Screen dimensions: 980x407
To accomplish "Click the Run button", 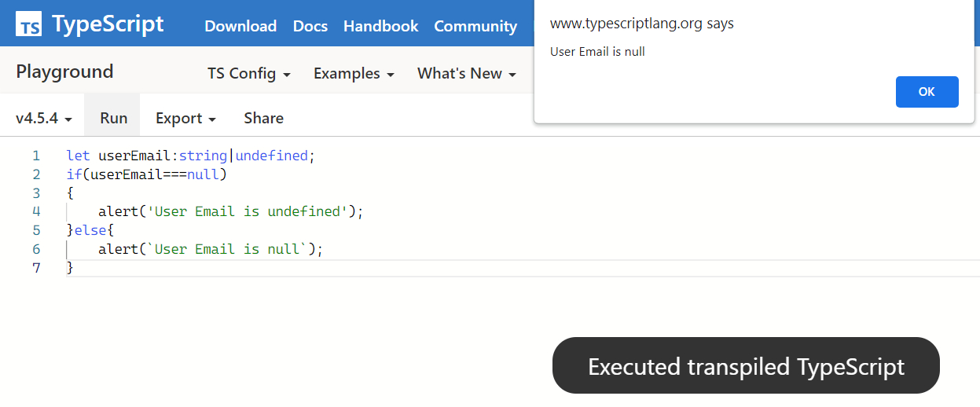I will coord(113,118).
